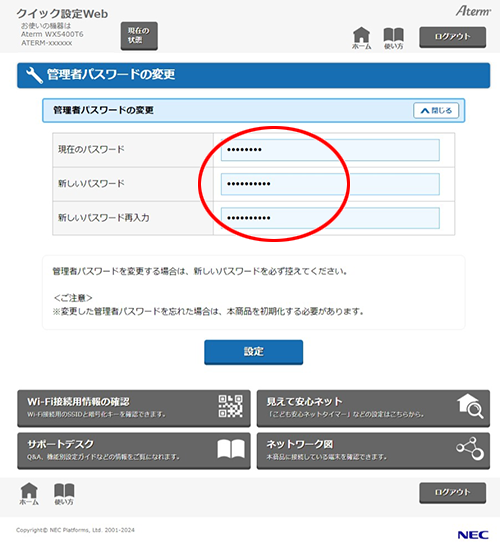Image resolution: width=500 pixels, height=547 pixels.
Task: Focus the 新しいパスワード再入力 input field
Action: tap(330, 218)
